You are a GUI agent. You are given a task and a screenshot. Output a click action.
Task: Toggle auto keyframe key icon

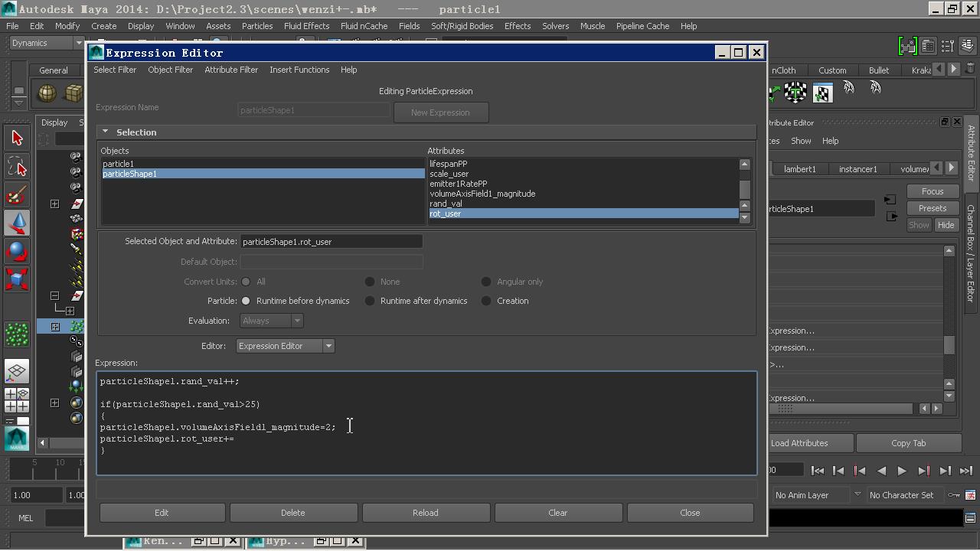tap(954, 495)
